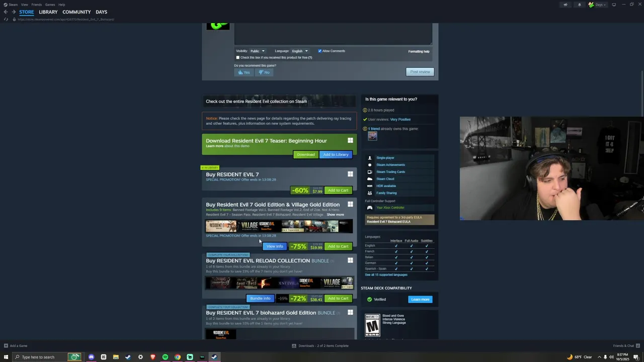Click the Post review button
This screenshot has height=362, width=644.
tap(420, 72)
